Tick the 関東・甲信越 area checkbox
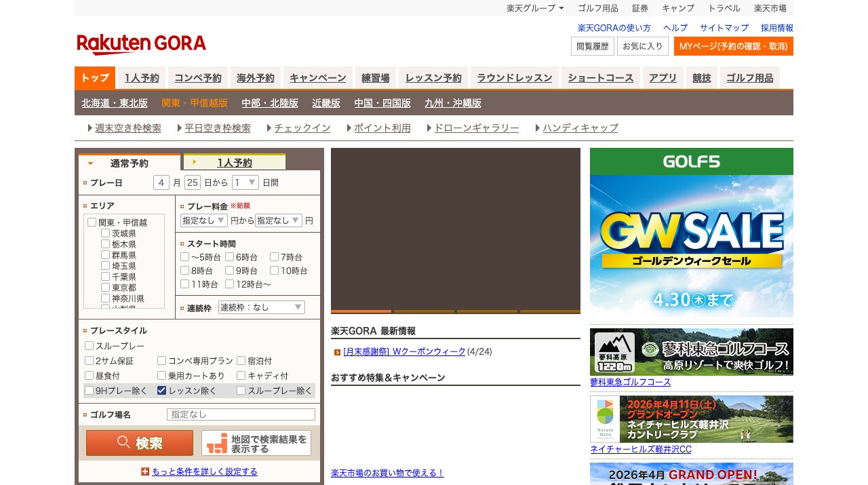 (92, 222)
